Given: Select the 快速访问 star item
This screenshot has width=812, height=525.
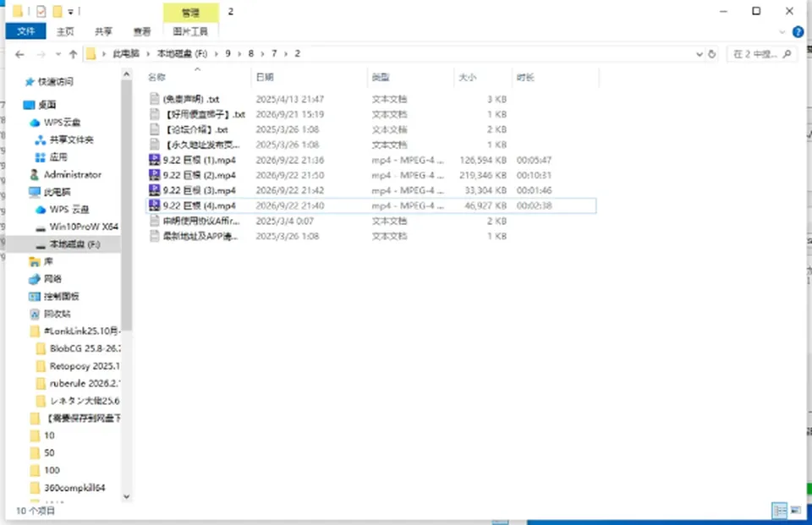Looking at the screenshot, I should point(49,82).
